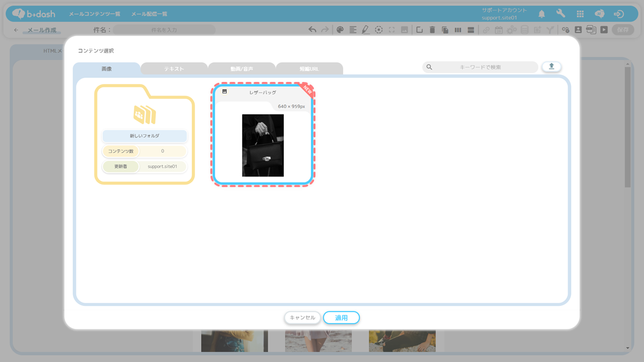Click scrollbar down arrow at bottom right
Image resolution: width=644 pixels, height=362 pixels.
[627, 348]
